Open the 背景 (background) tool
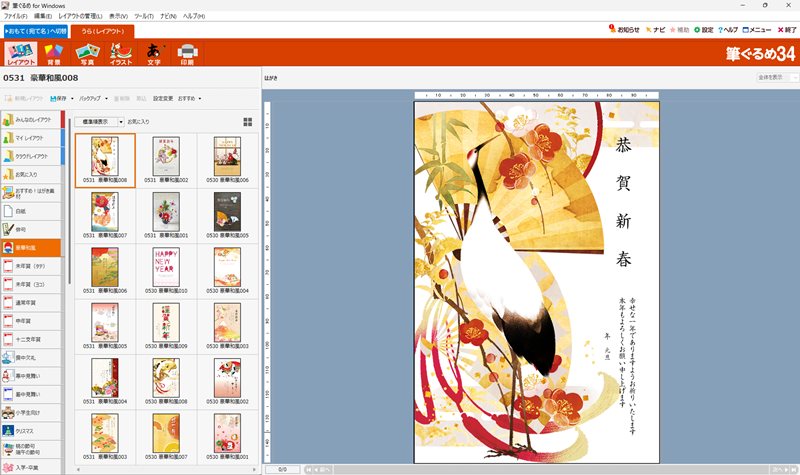This screenshot has width=800, height=475. [x=54, y=54]
